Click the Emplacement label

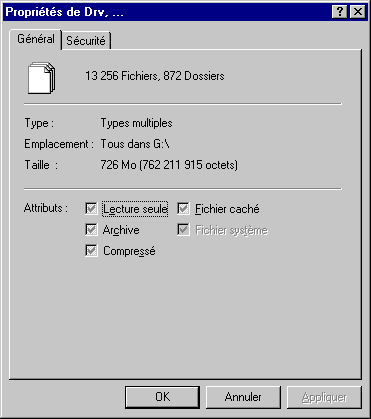tap(58, 144)
